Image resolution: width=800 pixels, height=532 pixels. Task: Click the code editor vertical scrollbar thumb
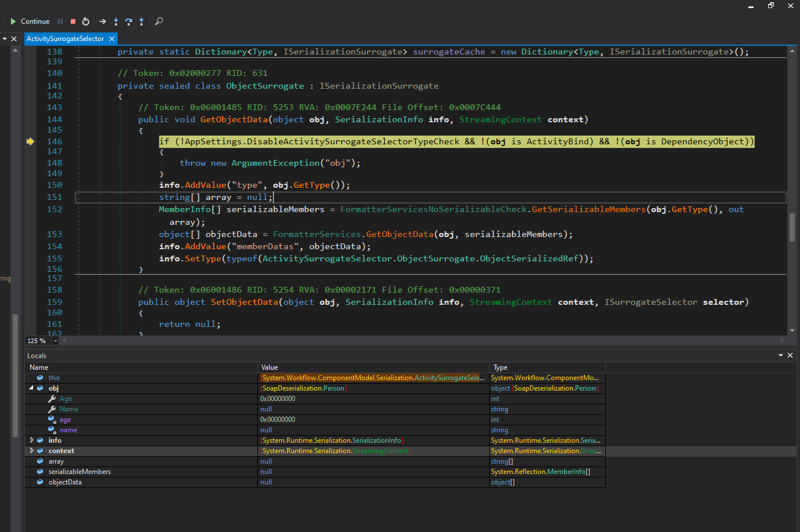792,227
